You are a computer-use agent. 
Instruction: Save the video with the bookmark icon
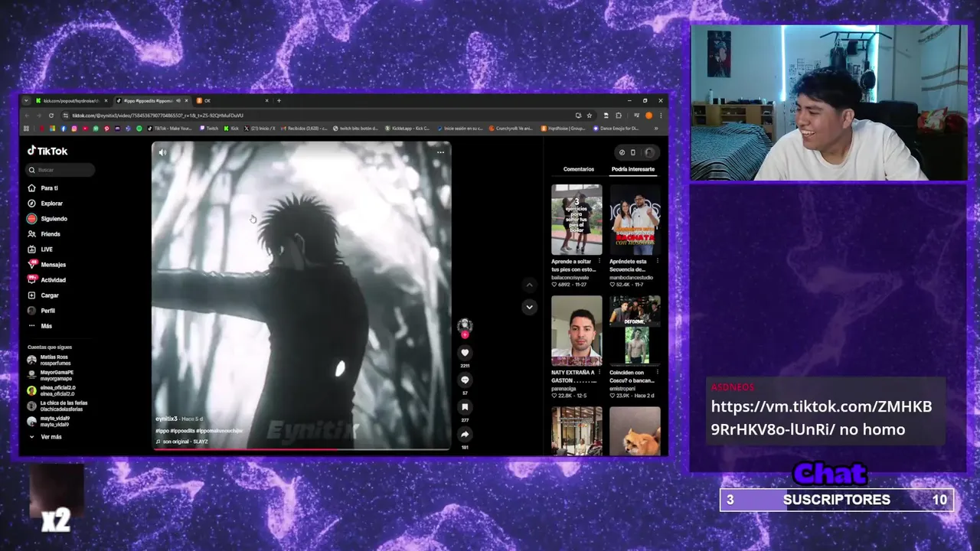coord(465,407)
